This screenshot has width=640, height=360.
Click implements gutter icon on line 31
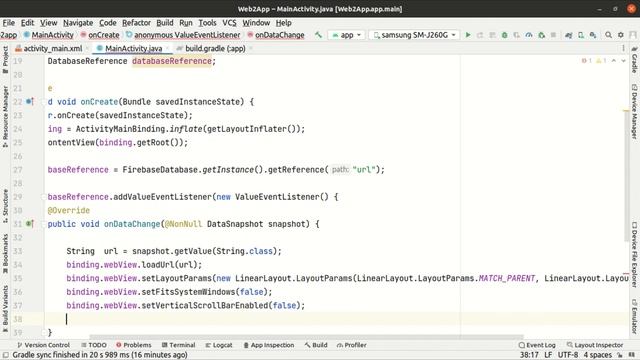pyautogui.click(x=30, y=223)
